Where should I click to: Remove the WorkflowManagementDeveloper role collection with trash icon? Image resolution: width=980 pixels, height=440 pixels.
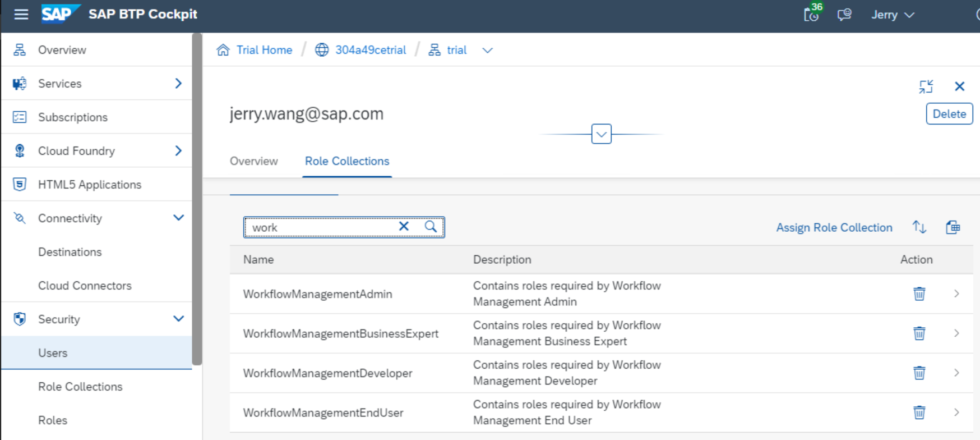(x=919, y=373)
